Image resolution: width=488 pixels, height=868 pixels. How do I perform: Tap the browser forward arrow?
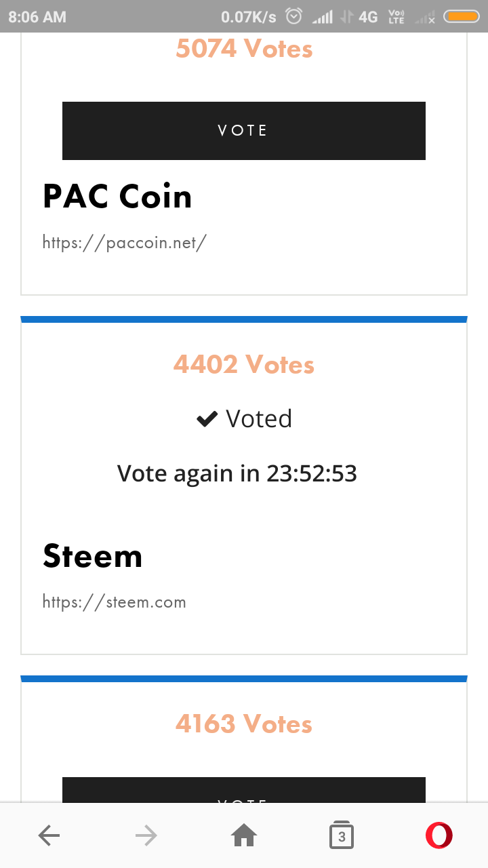click(x=146, y=835)
